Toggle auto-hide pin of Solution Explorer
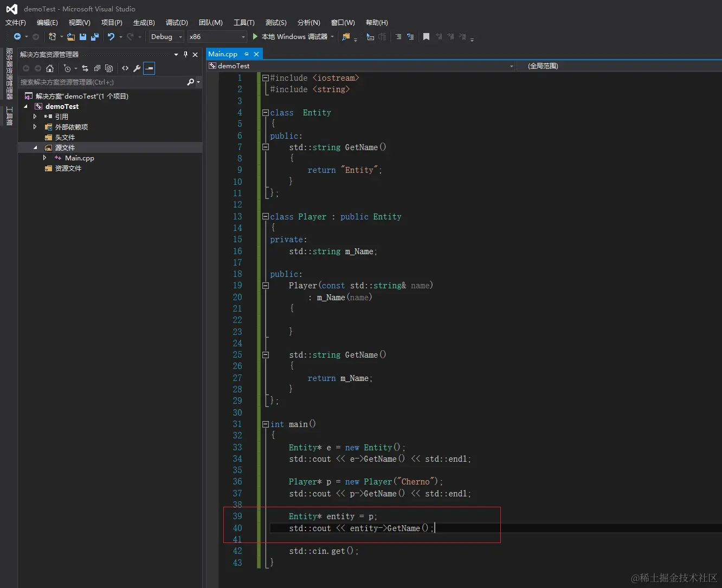The image size is (722, 588). click(x=185, y=54)
